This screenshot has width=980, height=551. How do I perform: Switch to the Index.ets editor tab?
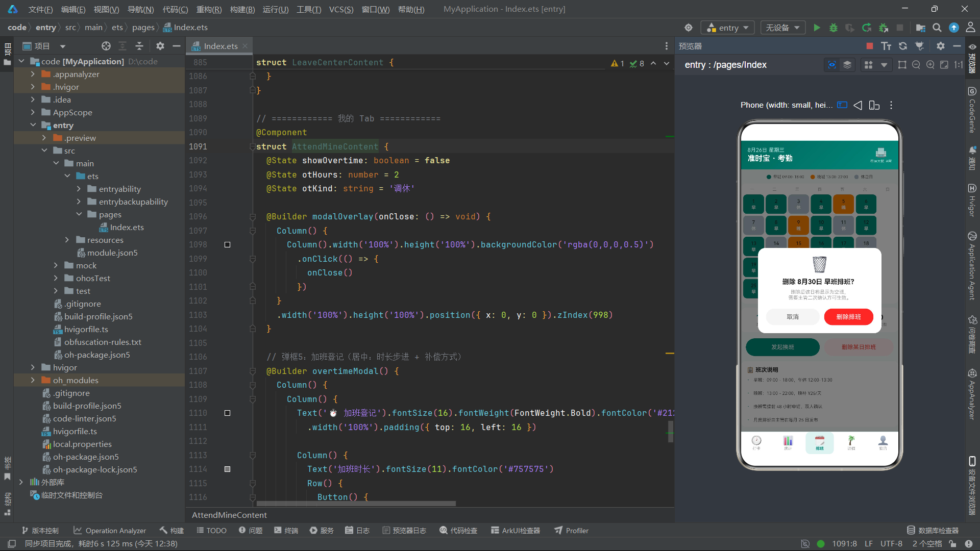click(x=220, y=46)
